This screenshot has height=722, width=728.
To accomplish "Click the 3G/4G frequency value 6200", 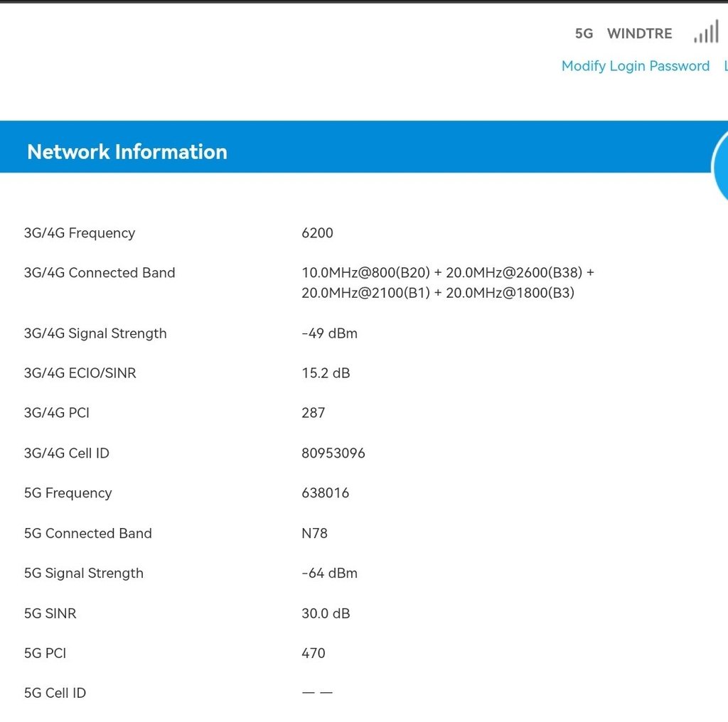I will tap(317, 233).
